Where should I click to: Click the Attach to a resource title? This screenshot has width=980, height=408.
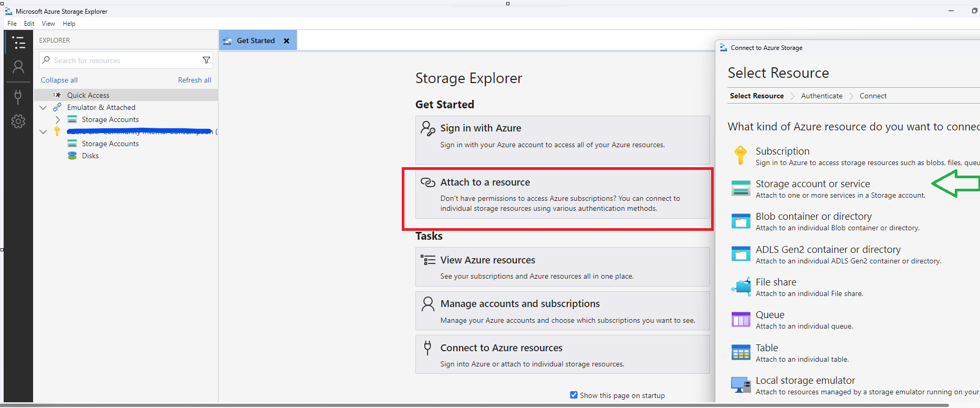coord(485,182)
